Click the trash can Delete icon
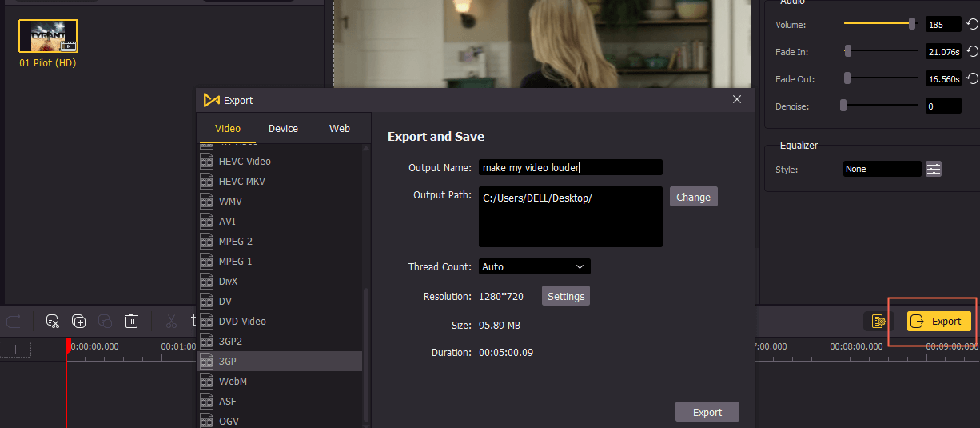 132,322
